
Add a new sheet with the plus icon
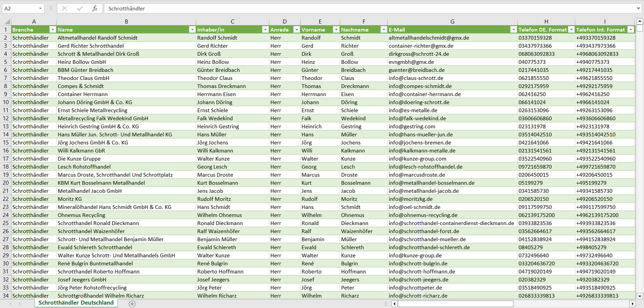[132, 304]
